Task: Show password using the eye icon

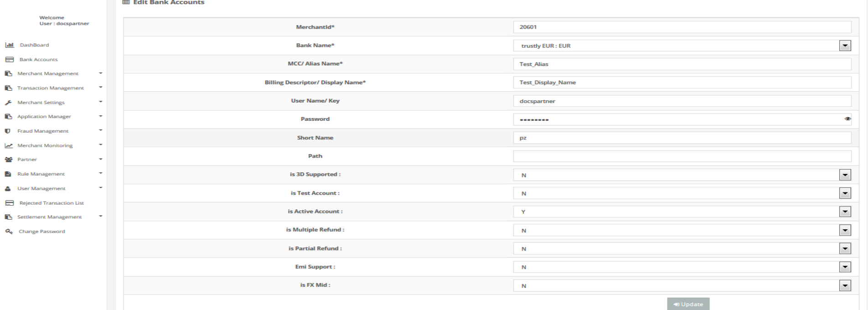Action: point(847,119)
